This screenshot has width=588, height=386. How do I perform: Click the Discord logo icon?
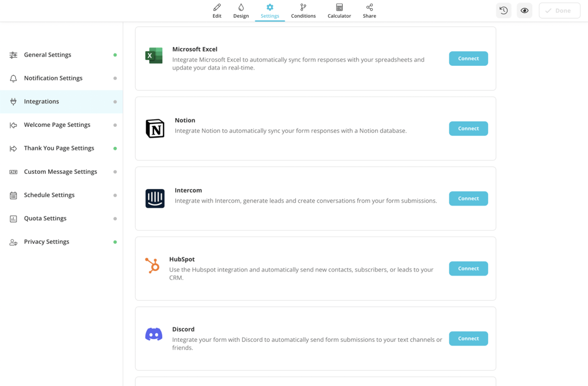pos(154,334)
